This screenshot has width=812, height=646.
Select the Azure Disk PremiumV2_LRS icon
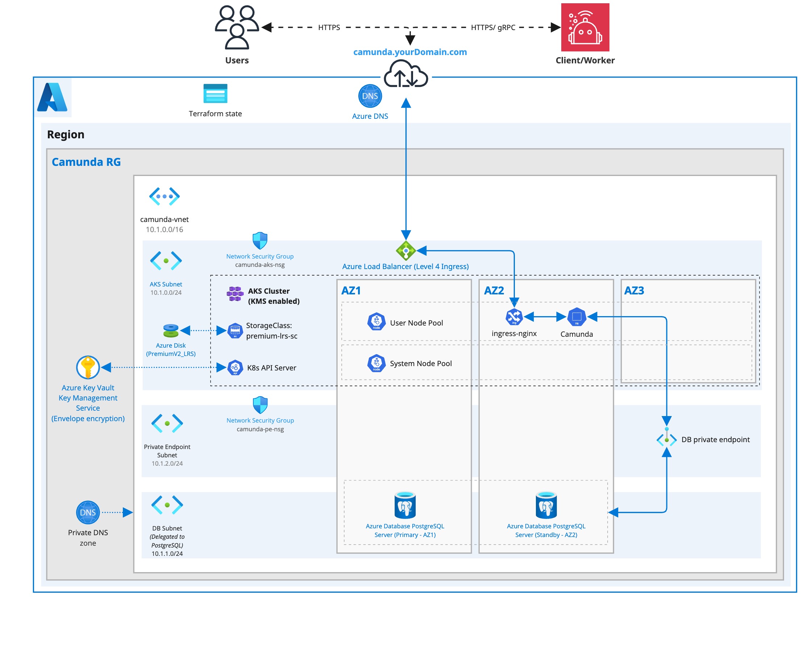click(171, 331)
